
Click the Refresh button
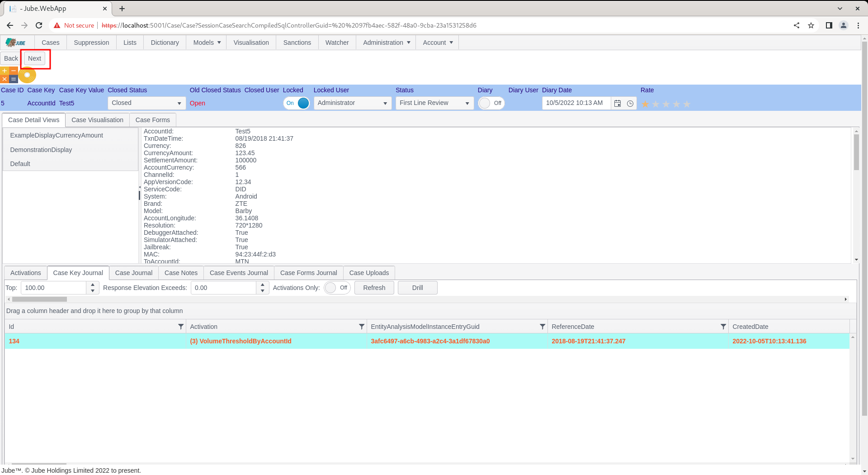[374, 288]
